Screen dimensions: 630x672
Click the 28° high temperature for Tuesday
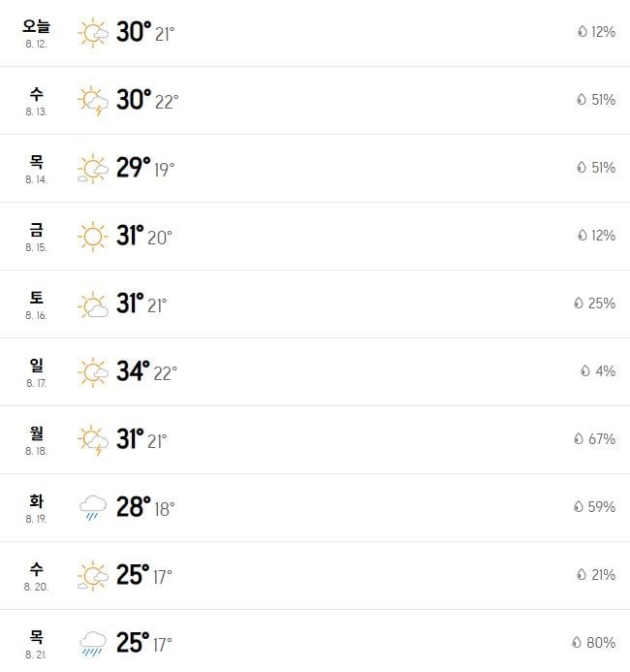tap(134, 507)
